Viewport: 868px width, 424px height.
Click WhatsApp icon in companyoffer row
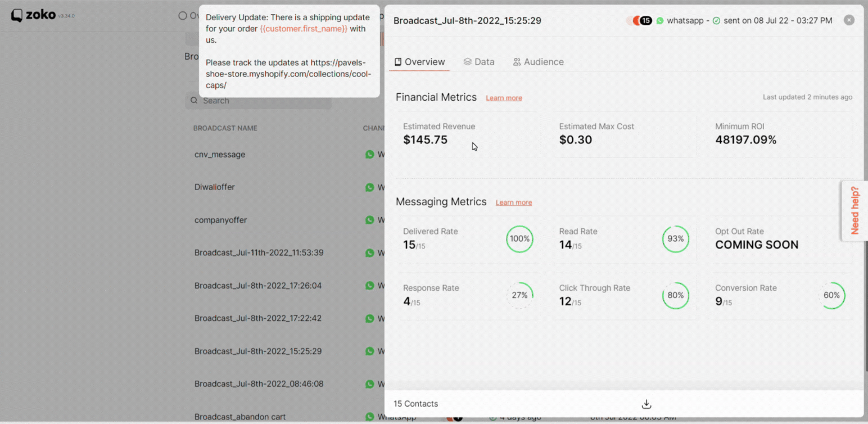(369, 220)
